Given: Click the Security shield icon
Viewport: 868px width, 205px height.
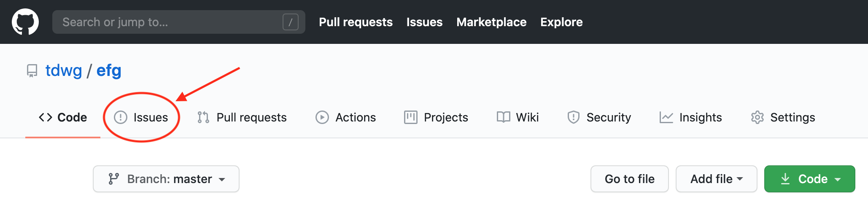Looking at the screenshot, I should click(x=573, y=117).
